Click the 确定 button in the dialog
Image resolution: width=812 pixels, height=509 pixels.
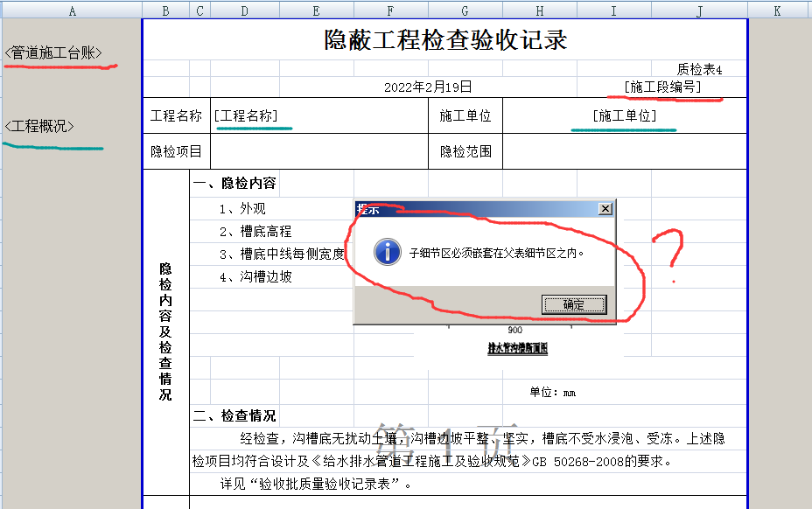pos(574,304)
